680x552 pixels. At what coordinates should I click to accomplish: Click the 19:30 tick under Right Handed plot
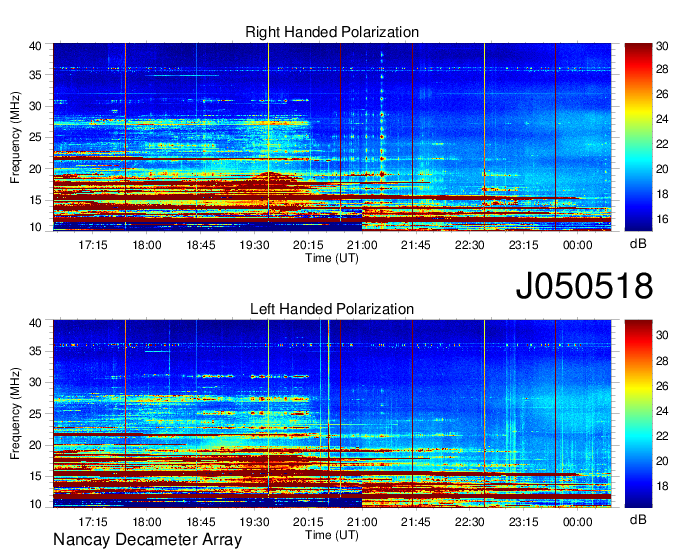[x=255, y=245]
